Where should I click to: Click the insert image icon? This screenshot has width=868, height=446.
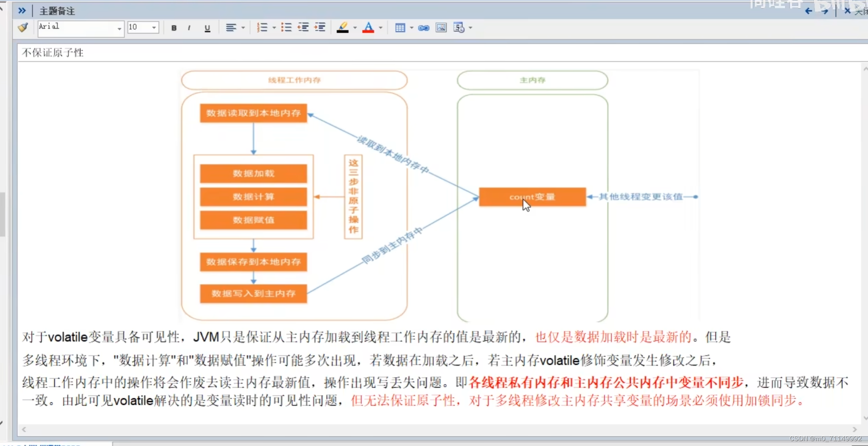pyautogui.click(x=441, y=28)
